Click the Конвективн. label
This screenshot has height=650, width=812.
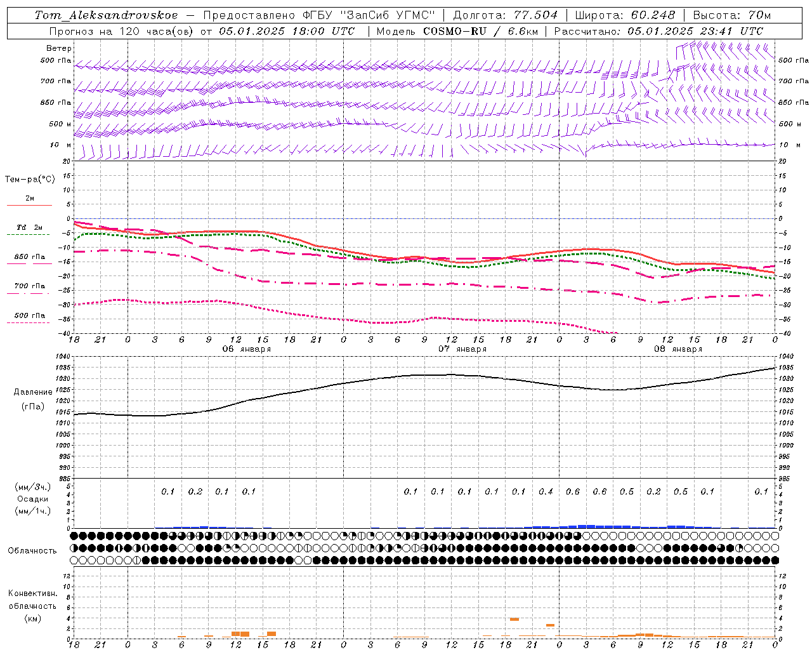point(32,594)
